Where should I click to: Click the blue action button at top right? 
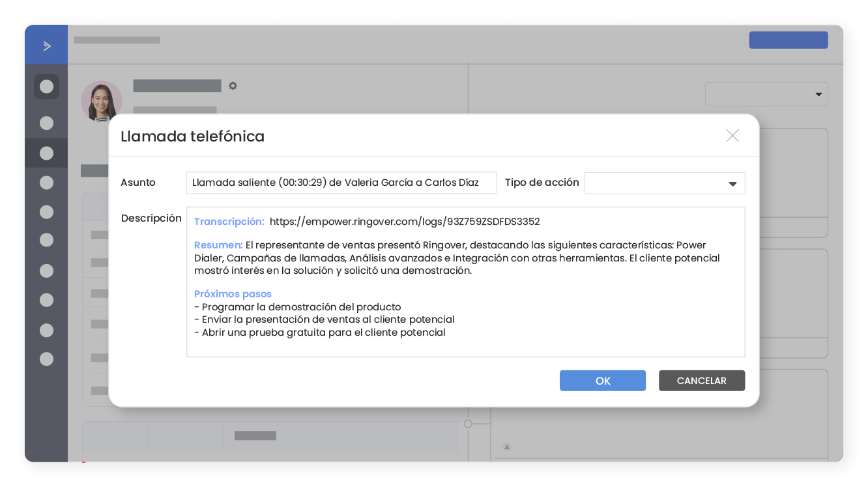point(788,40)
